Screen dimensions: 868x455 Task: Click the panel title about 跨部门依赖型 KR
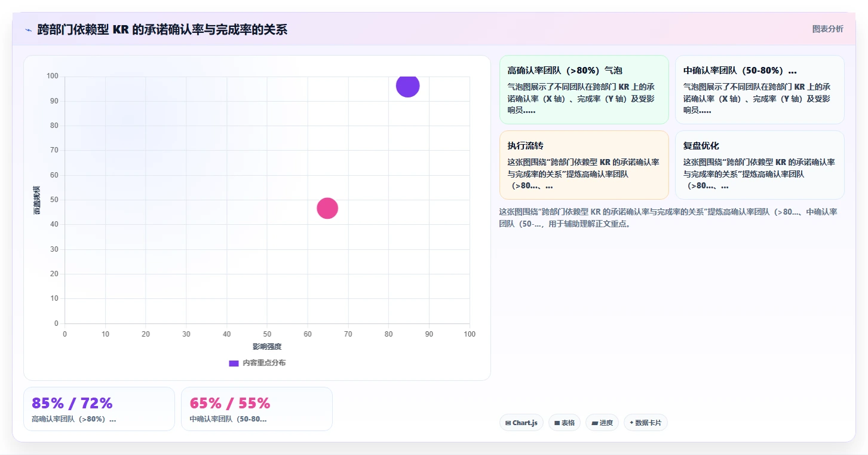162,29
